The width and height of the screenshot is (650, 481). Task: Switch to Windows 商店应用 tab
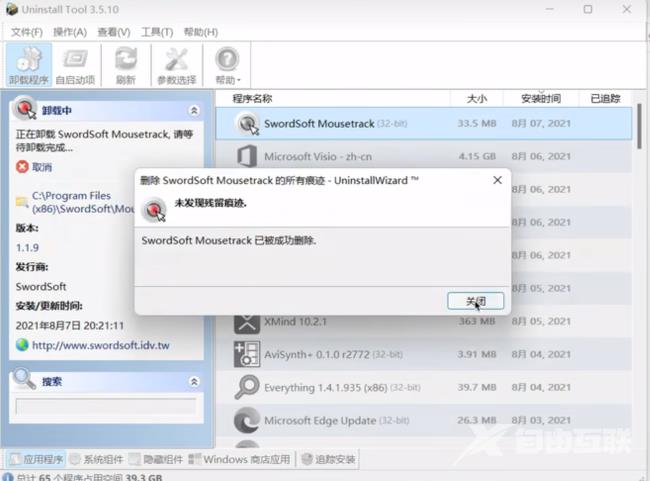coord(239,459)
